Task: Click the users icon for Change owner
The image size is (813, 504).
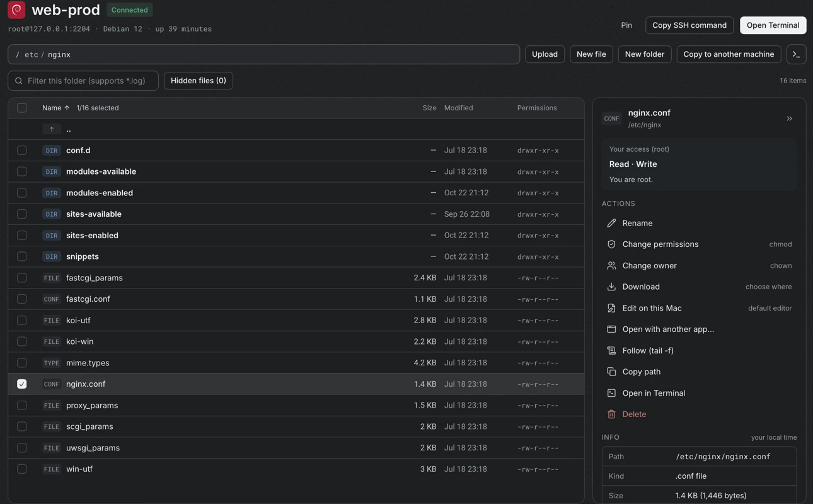Action: point(611,266)
